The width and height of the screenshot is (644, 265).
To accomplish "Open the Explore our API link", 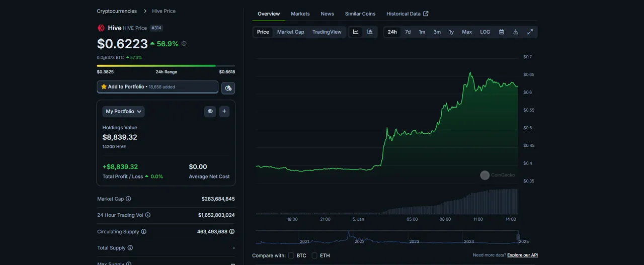I will 522,255.
